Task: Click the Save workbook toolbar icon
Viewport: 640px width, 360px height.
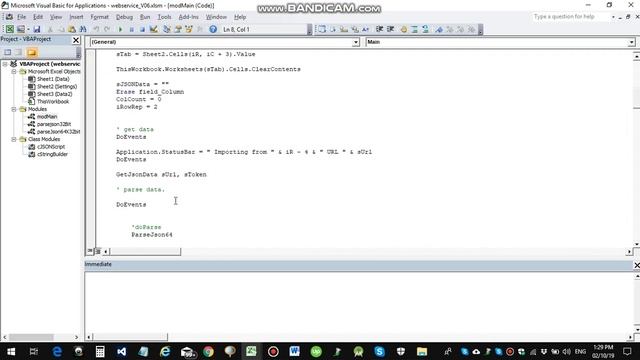Action: pos(37,29)
